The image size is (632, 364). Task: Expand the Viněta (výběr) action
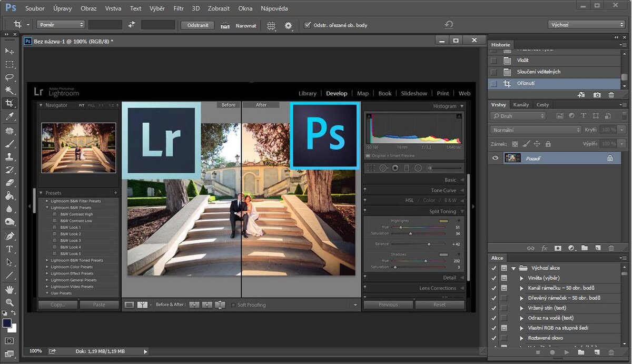[522, 278]
